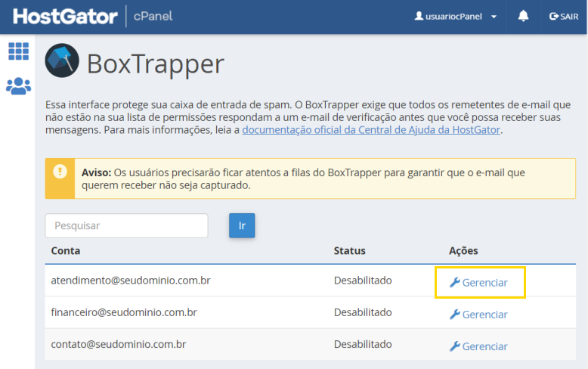The height and width of the screenshot is (369, 588).
Task: Select atendimento@seudominio.com.br account cell
Action: coord(131,281)
